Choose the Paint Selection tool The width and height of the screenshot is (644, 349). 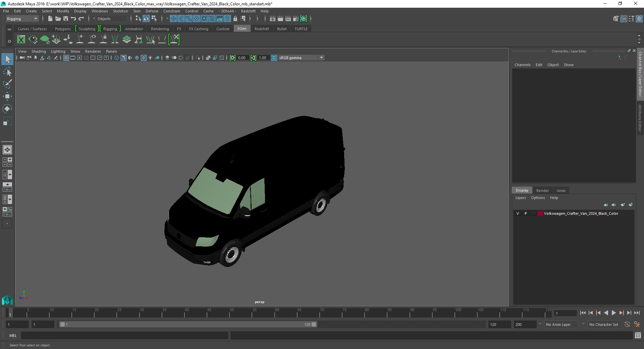click(x=7, y=84)
